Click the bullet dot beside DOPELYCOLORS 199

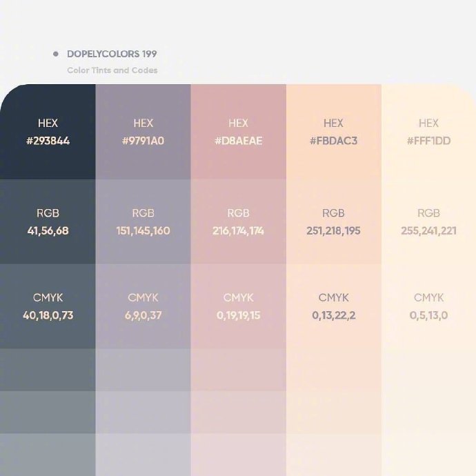(56, 54)
